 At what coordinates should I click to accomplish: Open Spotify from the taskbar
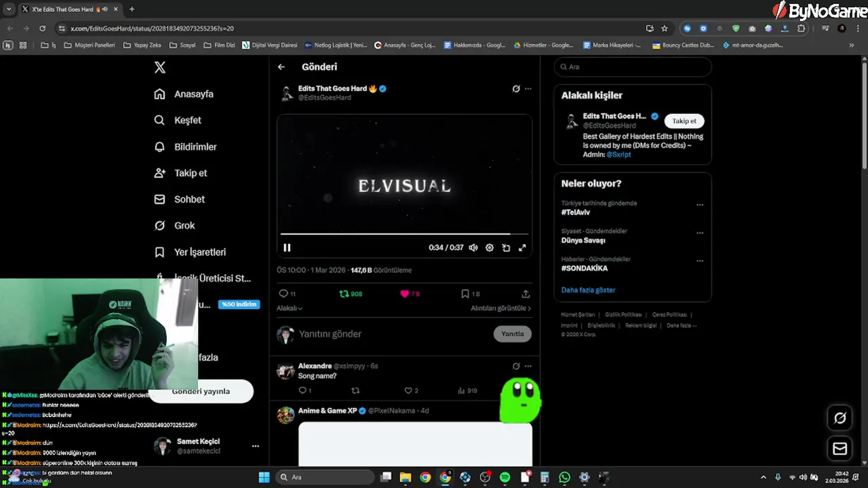pyautogui.click(x=505, y=477)
